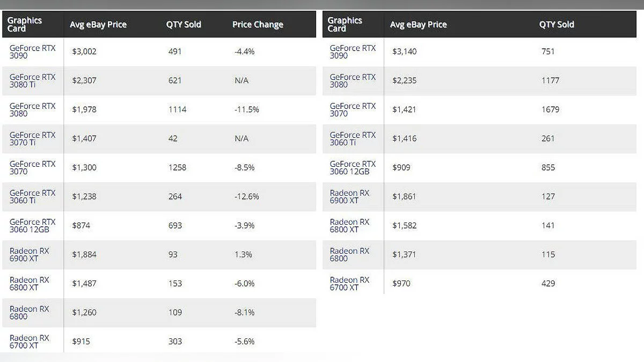The width and height of the screenshot is (644, 362).
Task: Click the 1258 quantity sold value
Action: pyautogui.click(x=177, y=168)
